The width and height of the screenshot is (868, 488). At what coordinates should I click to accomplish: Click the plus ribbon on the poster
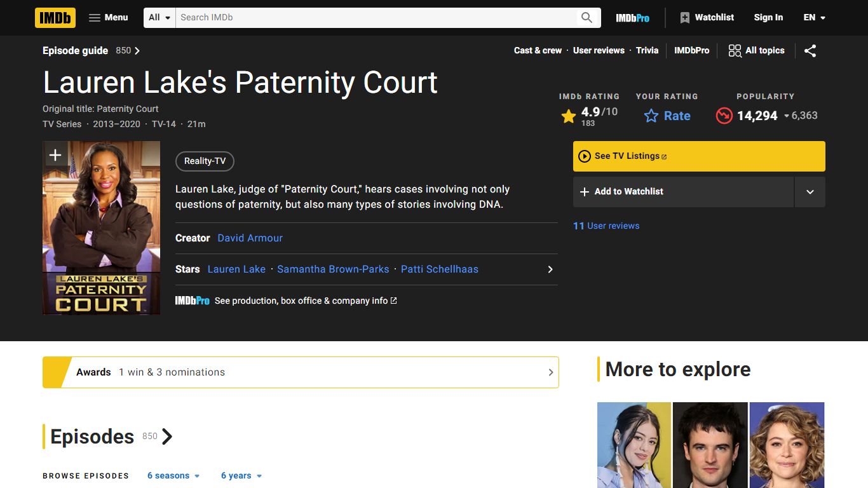pyautogui.click(x=55, y=155)
